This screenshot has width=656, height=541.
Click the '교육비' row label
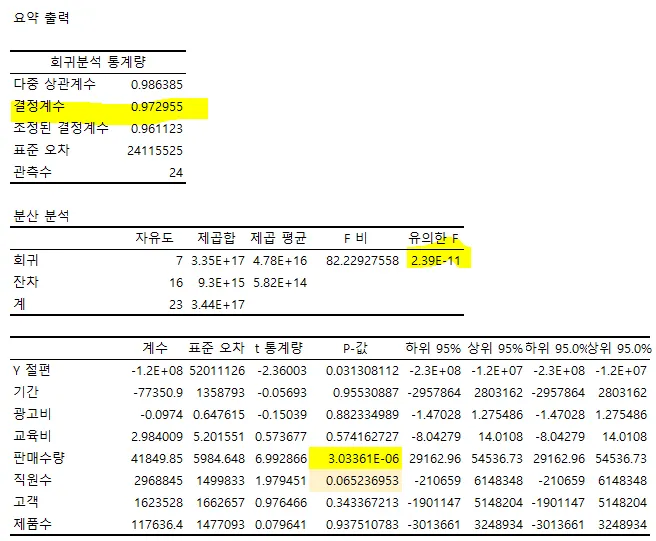coord(32,436)
